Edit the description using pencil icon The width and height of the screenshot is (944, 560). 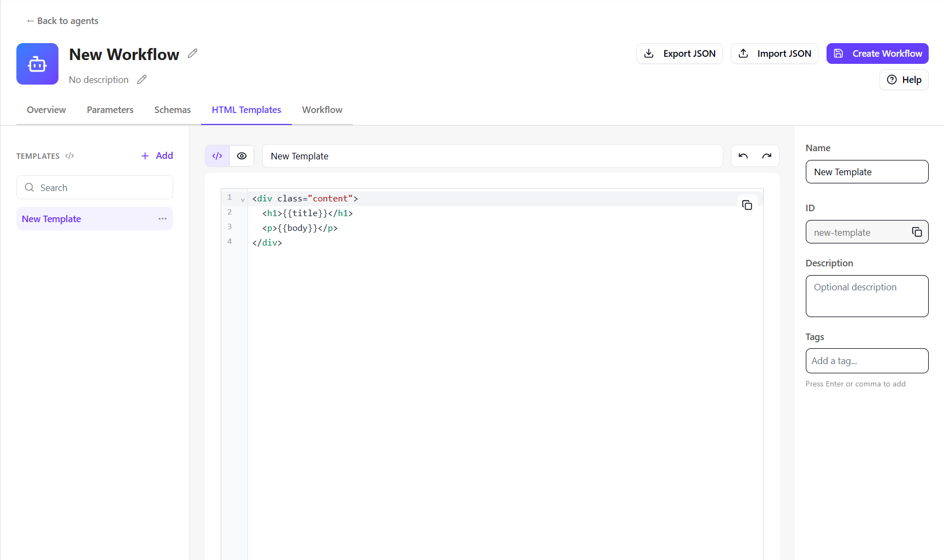point(142,80)
